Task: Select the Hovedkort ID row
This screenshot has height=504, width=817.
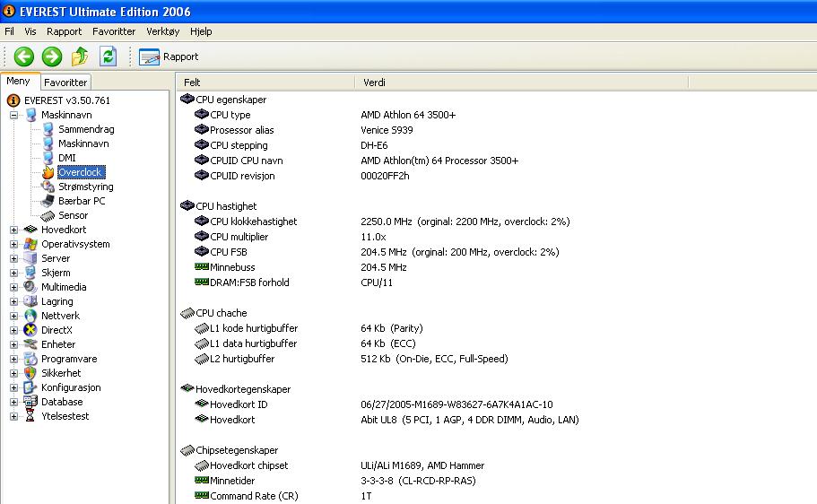Action: coord(239,404)
